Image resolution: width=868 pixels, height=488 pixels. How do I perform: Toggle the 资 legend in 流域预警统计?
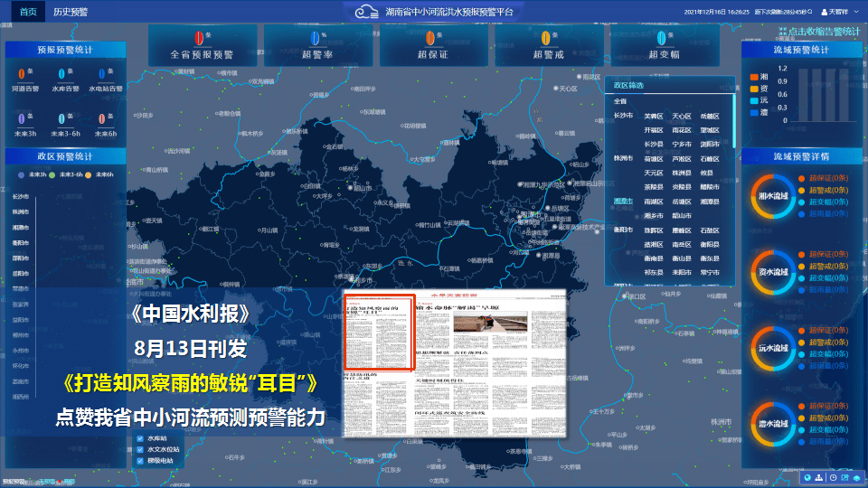pos(759,89)
